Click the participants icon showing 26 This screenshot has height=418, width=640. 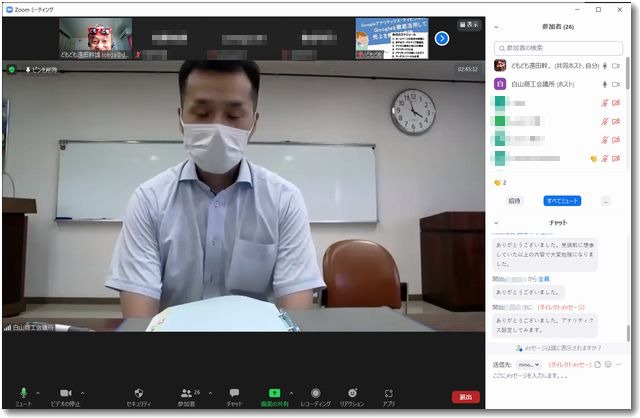coord(186,393)
